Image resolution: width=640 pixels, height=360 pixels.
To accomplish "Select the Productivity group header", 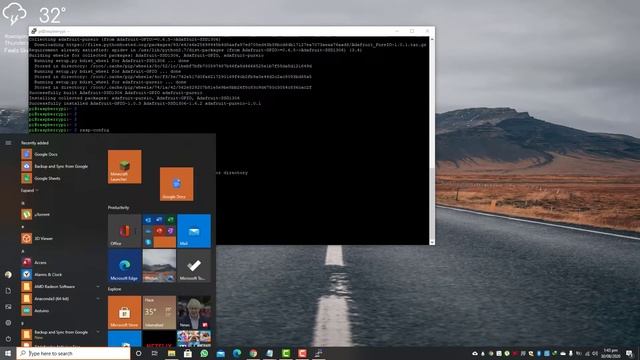I will [x=118, y=207].
